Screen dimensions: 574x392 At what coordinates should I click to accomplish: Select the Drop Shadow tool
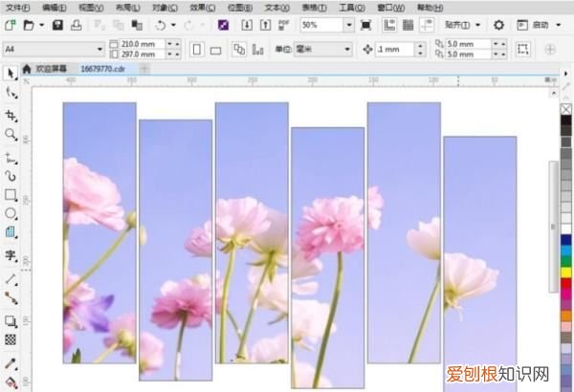pyautogui.click(x=11, y=321)
